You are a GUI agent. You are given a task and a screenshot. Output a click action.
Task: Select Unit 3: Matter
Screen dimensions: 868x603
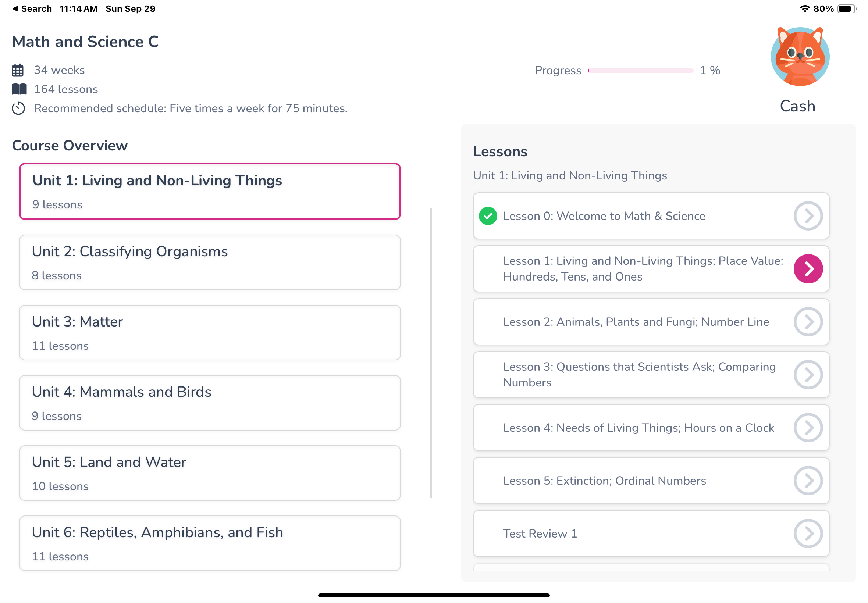(210, 333)
